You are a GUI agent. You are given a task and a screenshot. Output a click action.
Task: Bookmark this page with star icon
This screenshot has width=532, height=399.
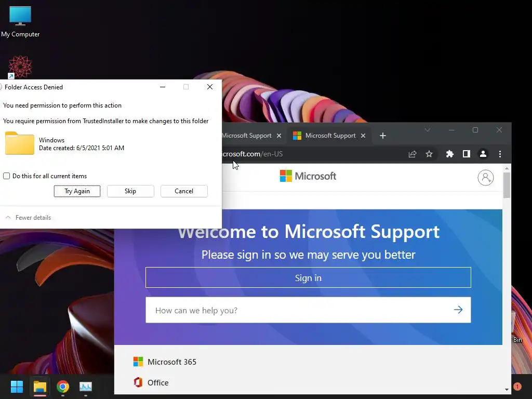429,154
